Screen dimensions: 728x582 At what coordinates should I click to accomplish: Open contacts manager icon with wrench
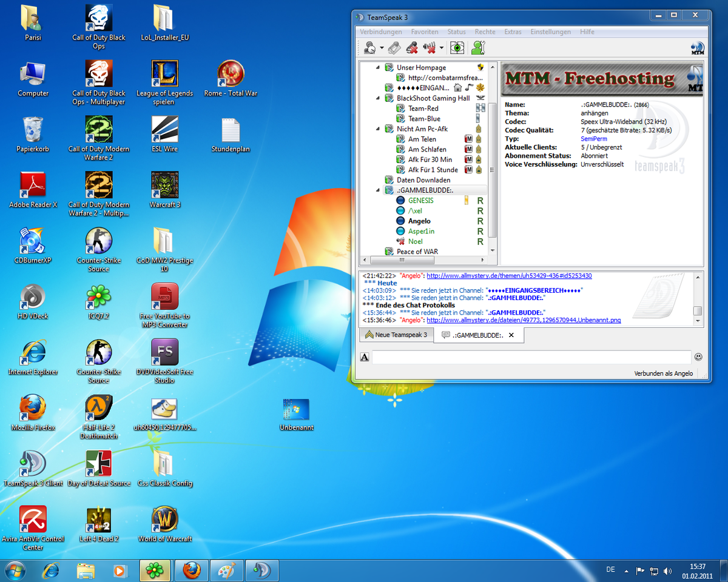click(478, 47)
